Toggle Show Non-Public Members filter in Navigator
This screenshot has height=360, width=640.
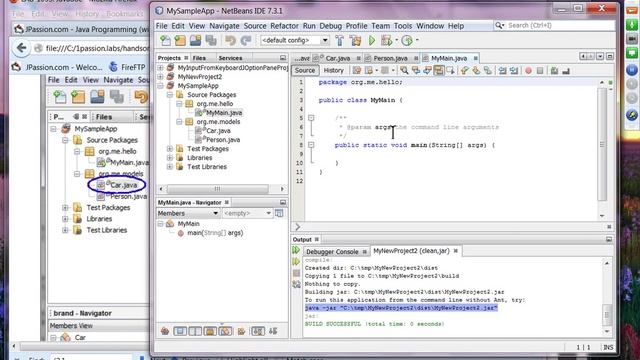tap(210, 331)
